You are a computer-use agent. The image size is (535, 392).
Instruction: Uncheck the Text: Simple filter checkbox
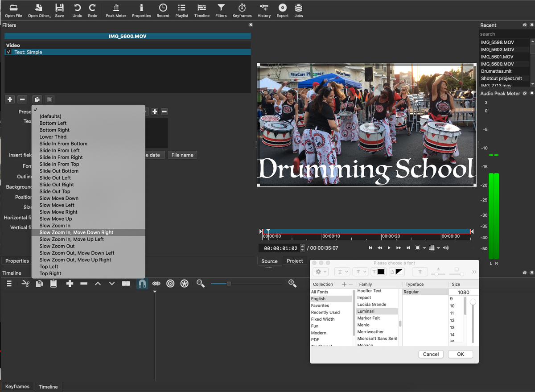9,52
